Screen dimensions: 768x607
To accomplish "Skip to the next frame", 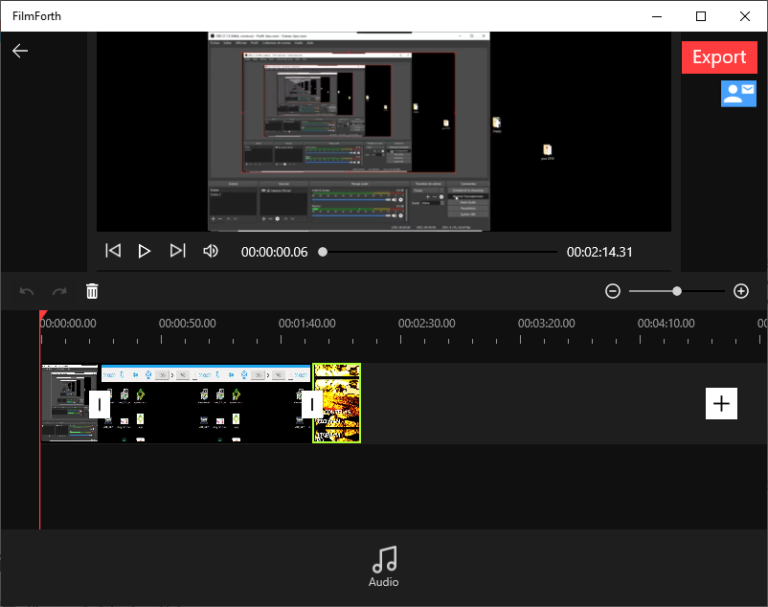I will click(177, 251).
